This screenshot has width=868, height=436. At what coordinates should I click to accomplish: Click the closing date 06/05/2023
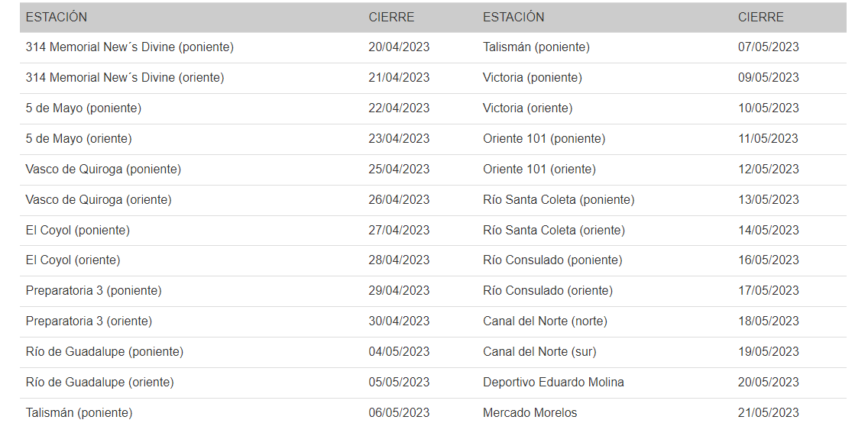tap(399, 413)
